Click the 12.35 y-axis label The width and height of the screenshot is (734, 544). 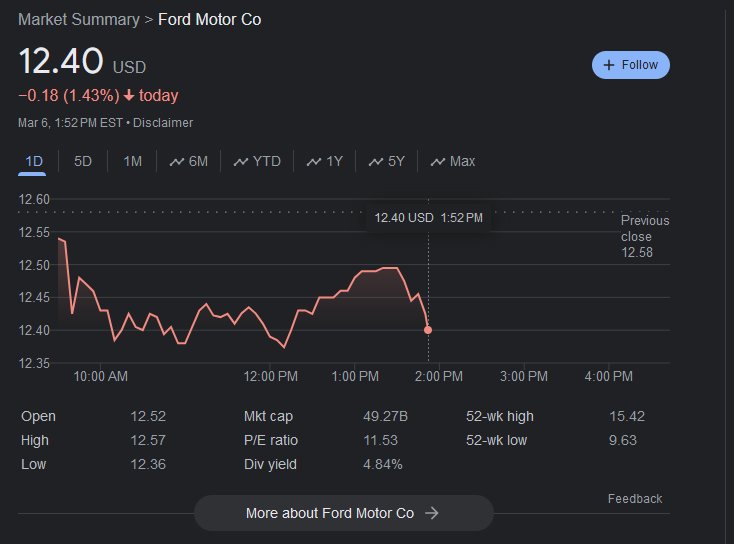click(34, 363)
